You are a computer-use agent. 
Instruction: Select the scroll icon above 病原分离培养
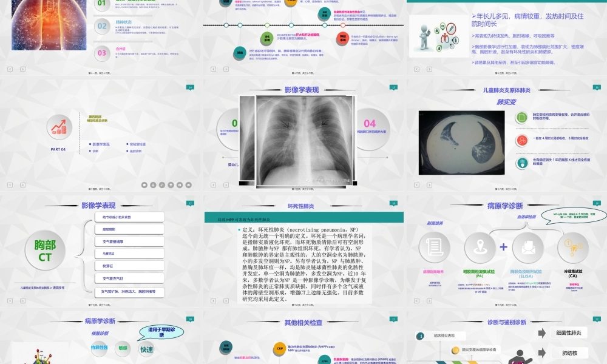[433, 247]
